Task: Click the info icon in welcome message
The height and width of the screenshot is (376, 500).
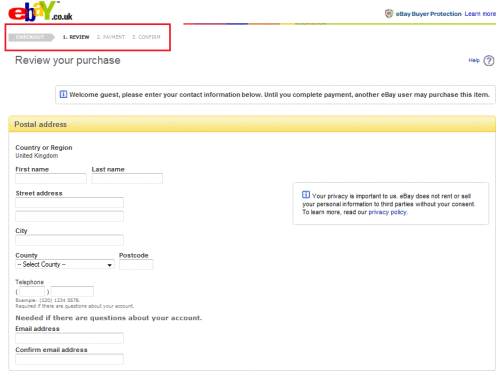Action: pos(63,94)
